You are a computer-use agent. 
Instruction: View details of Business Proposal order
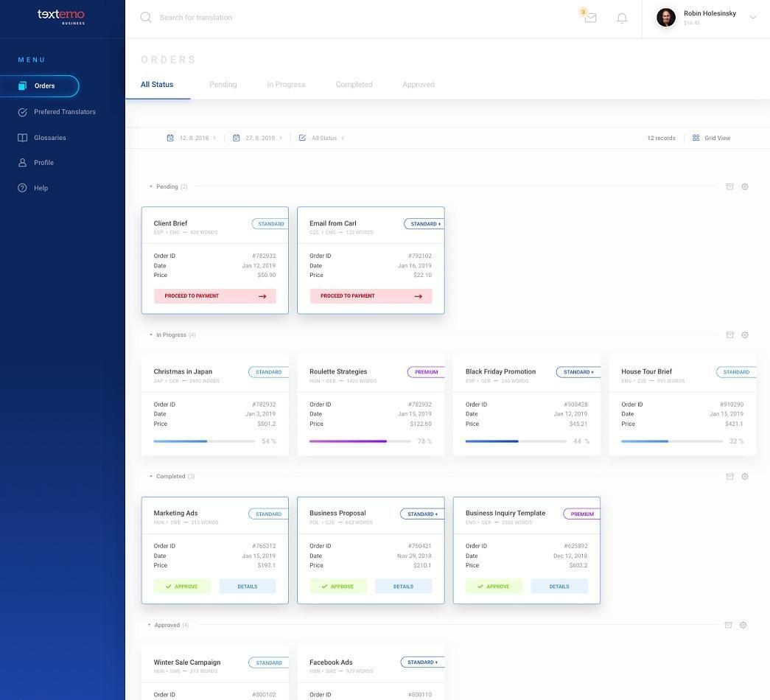coord(403,587)
